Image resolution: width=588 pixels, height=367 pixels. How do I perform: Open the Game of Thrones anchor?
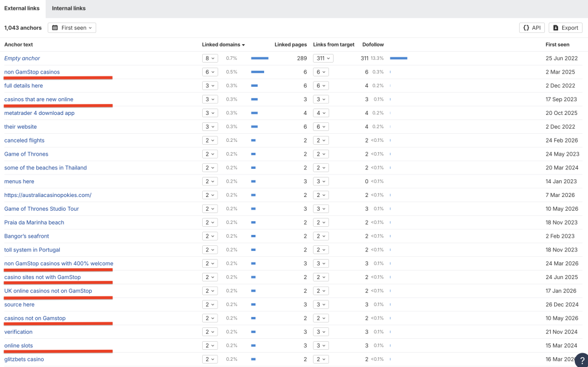(26, 154)
